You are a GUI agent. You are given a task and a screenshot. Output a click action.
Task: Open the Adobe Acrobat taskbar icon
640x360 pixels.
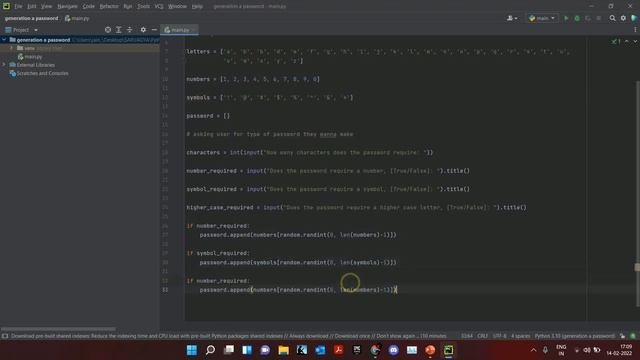coord(338,350)
